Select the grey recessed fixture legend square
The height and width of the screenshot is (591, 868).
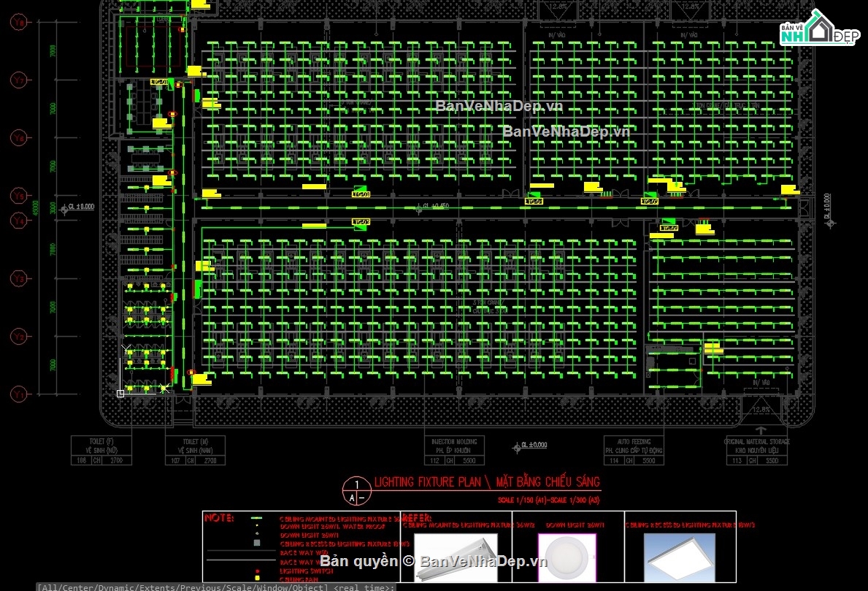click(x=256, y=544)
